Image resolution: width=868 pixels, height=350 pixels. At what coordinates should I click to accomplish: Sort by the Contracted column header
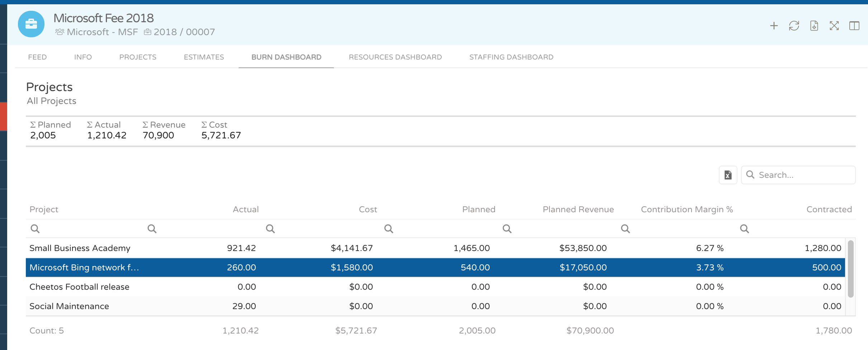point(829,209)
